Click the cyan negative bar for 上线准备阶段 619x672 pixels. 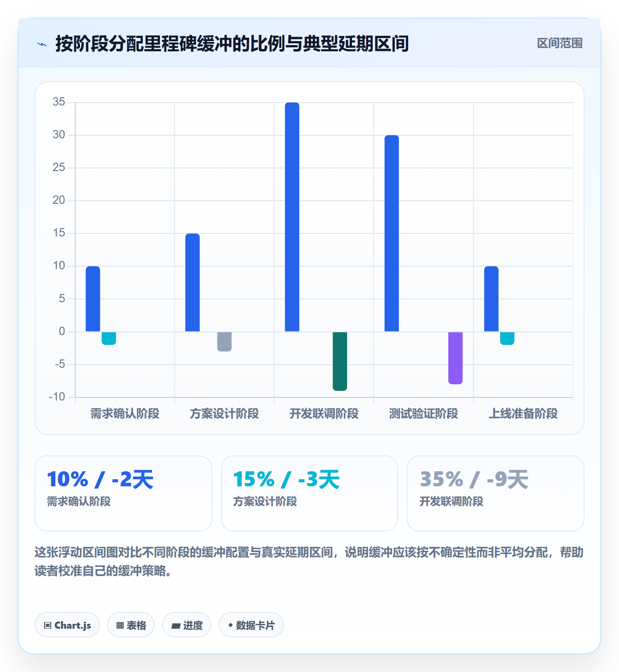tap(507, 338)
